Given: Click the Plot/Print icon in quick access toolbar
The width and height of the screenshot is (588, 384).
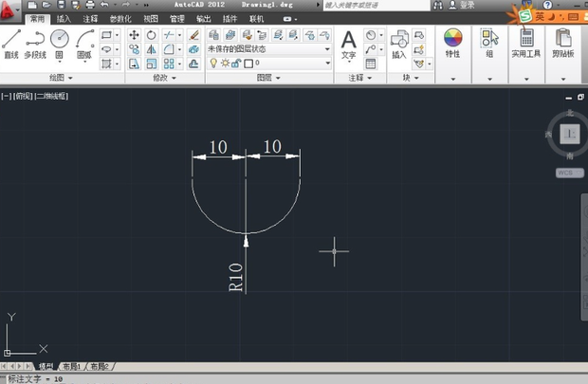Looking at the screenshot, I should pos(90,5).
